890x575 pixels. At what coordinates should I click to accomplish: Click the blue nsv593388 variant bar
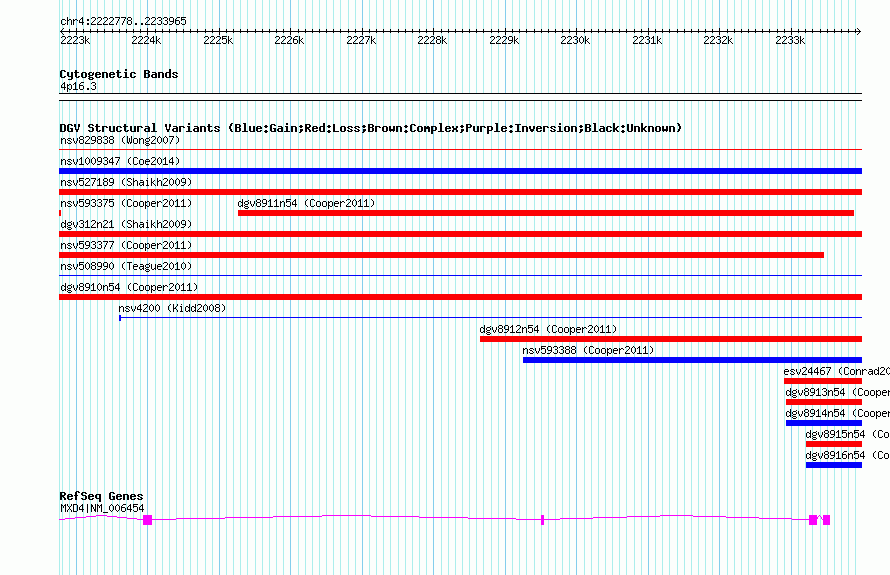click(691, 360)
